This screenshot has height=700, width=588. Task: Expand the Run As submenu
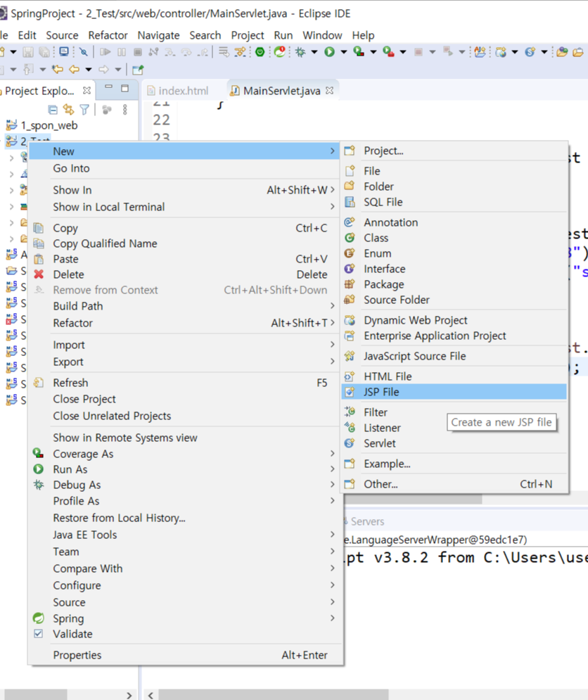click(x=185, y=469)
